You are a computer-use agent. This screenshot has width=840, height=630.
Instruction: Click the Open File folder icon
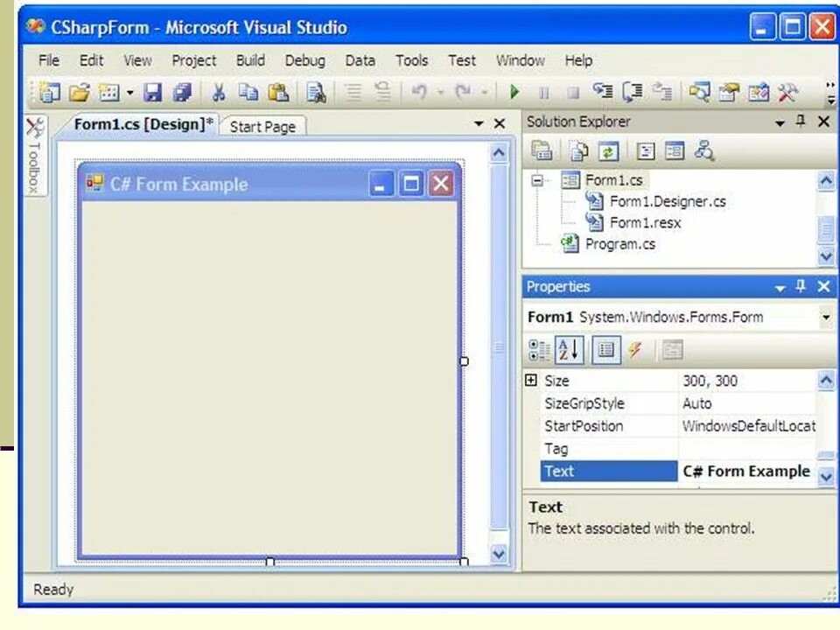(80, 92)
